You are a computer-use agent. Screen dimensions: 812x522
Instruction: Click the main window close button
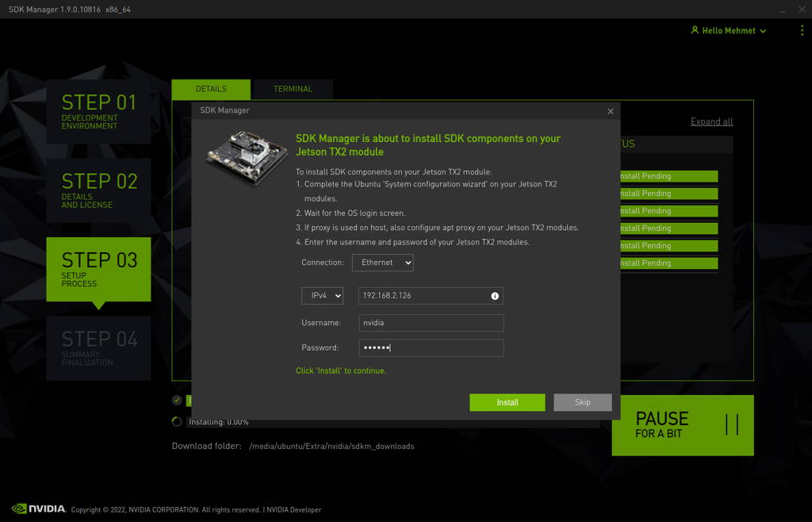click(x=802, y=10)
